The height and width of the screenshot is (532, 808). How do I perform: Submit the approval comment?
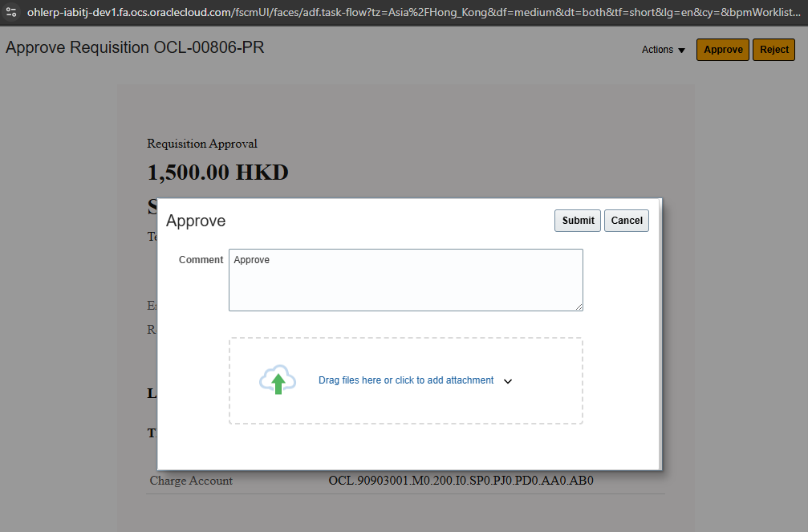click(577, 220)
